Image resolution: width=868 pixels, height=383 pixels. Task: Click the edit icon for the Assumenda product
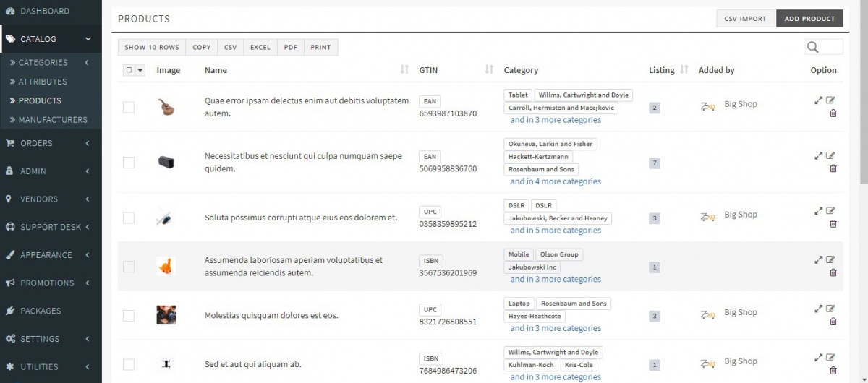tap(830, 259)
